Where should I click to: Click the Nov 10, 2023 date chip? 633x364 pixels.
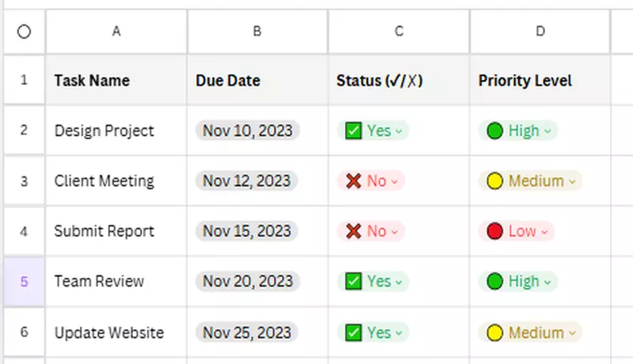click(x=247, y=131)
